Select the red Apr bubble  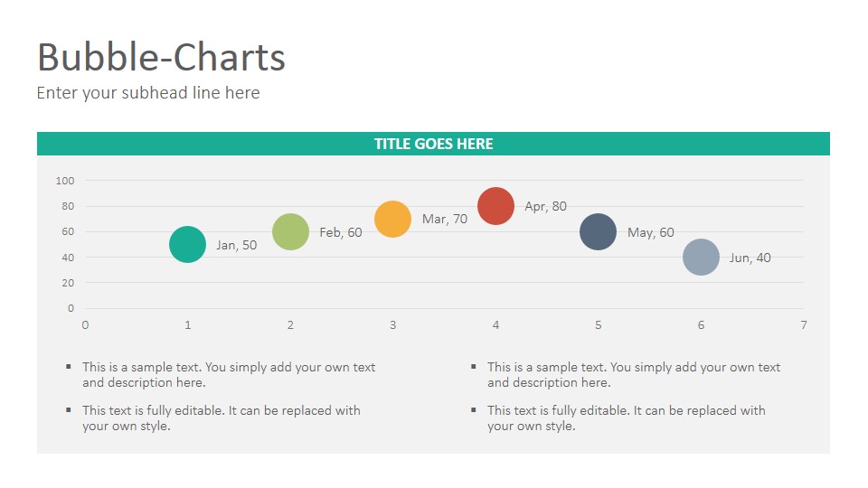click(496, 206)
